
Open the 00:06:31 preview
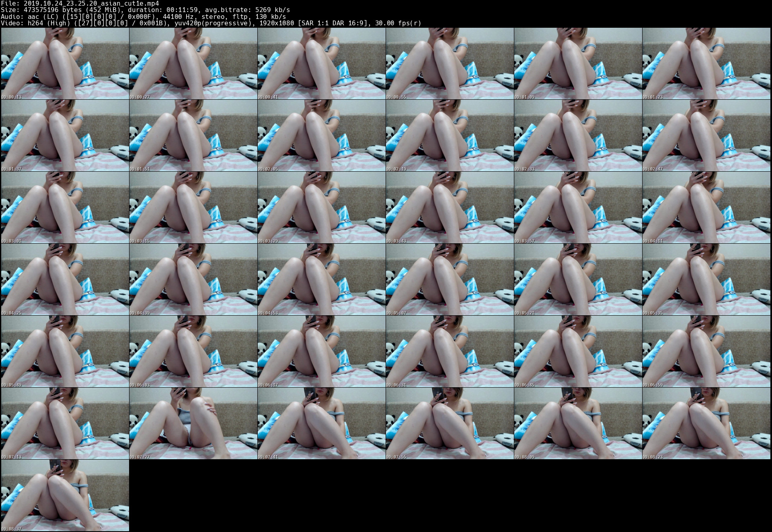coord(450,351)
